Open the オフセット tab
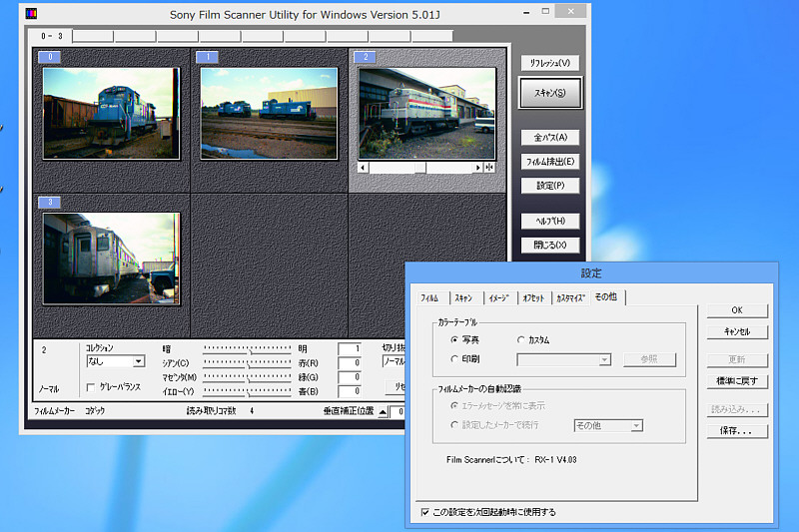The width and height of the screenshot is (799, 532). point(533,297)
